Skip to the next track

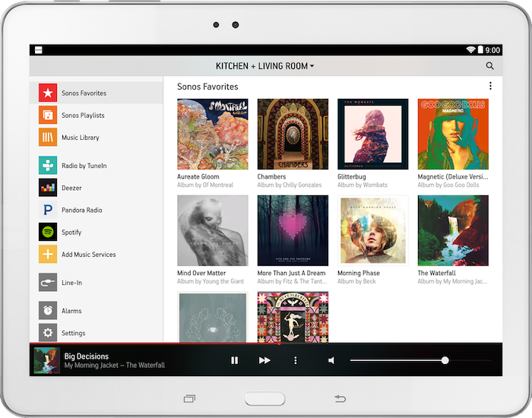264,360
